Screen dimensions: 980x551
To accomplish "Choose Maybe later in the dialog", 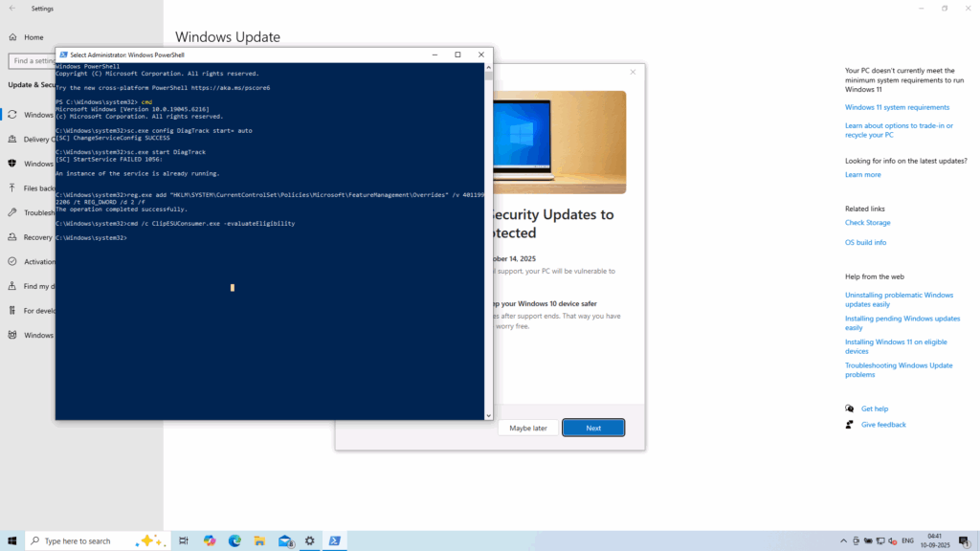I will point(527,428).
